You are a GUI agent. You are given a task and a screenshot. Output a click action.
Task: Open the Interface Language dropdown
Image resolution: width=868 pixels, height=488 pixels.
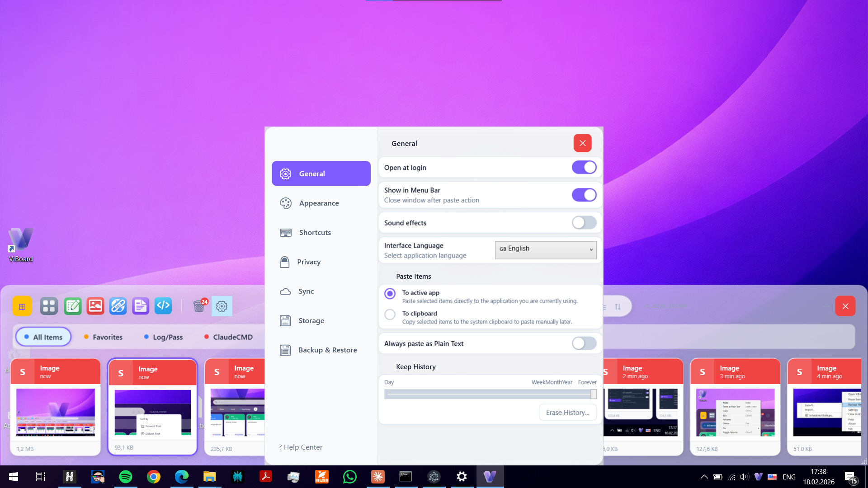click(x=546, y=249)
